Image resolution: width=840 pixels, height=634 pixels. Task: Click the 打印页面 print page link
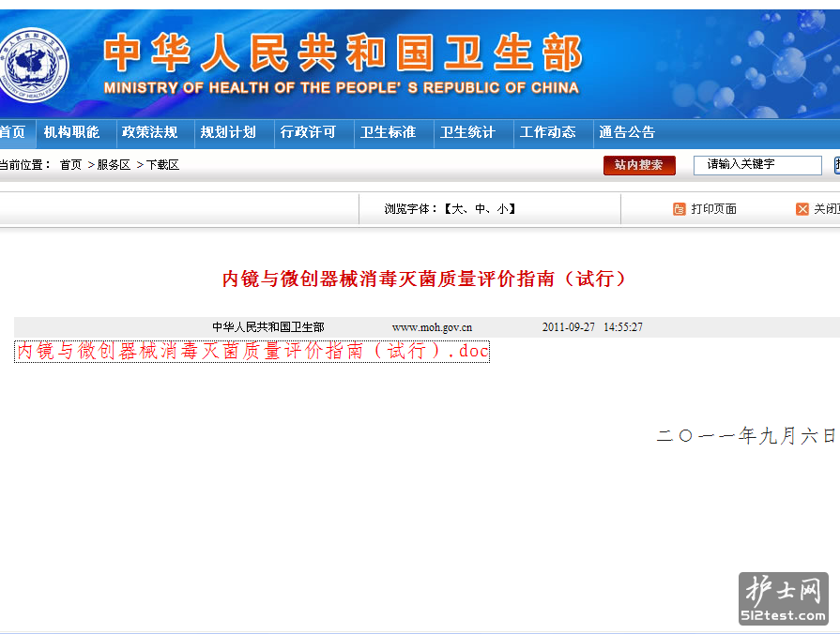(x=713, y=209)
